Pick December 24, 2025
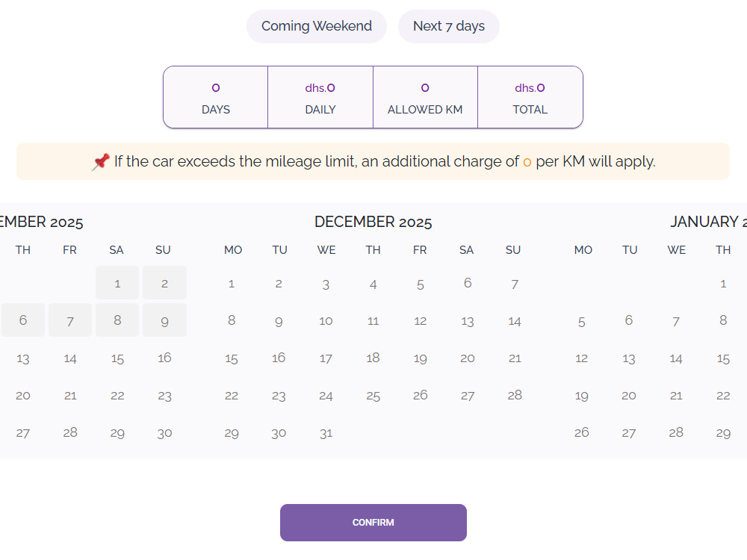The width and height of the screenshot is (747, 560). [x=326, y=395]
